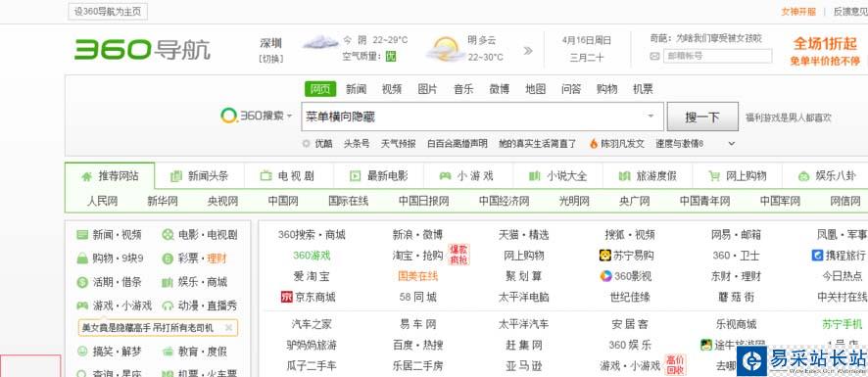The image size is (868, 377).
Task: Click the fire icon beside 陈羽凡发文
Action: click(x=594, y=143)
